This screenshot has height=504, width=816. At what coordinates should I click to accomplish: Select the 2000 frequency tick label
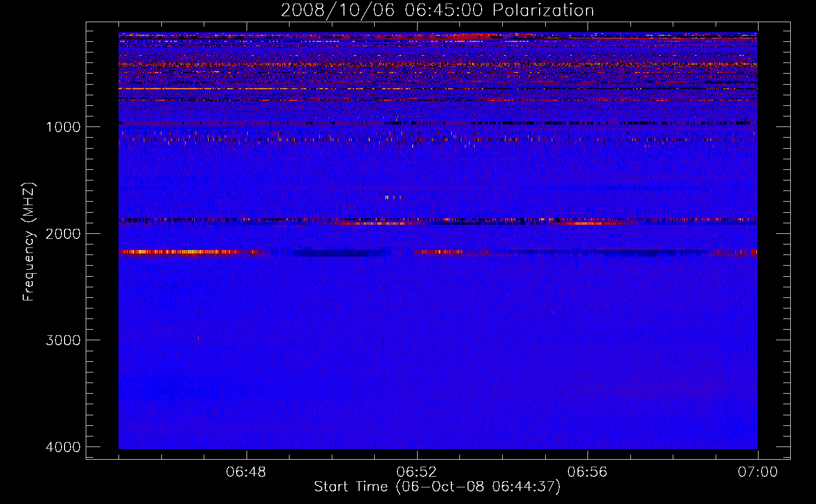tap(63, 234)
